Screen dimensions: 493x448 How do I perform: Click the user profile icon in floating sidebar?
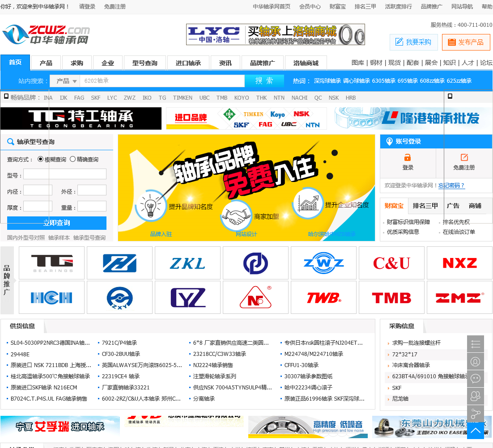475,362
